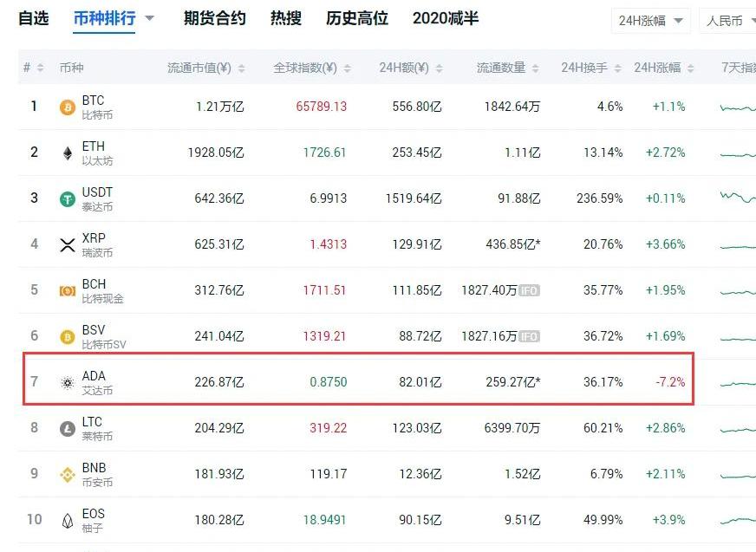Open the BTC 比特币 coin link
This screenshot has width=756, height=552.
click(97, 107)
